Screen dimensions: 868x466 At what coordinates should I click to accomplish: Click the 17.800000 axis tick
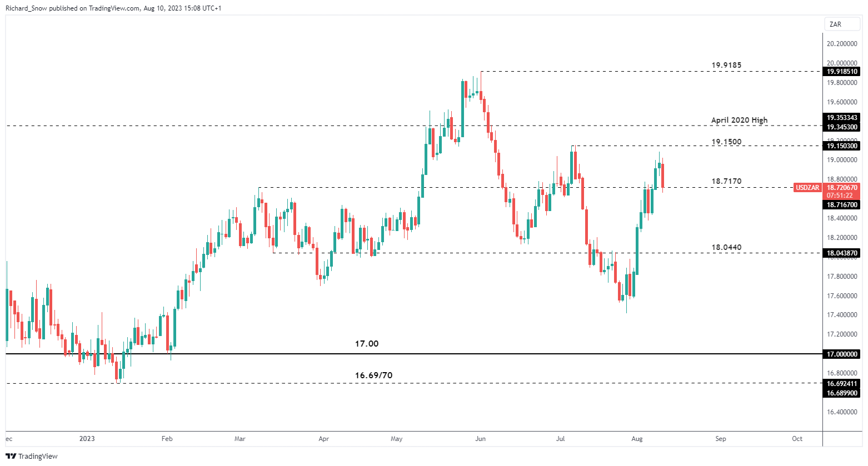[x=841, y=277]
